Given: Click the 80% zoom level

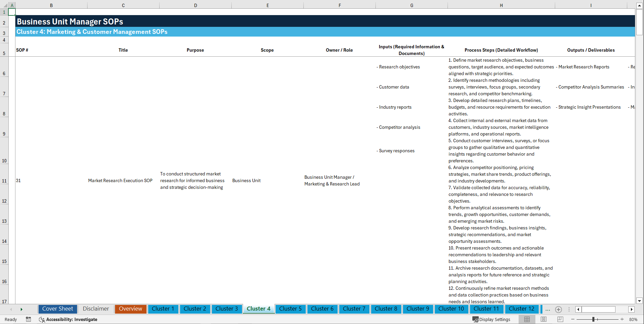Looking at the screenshot, I should tap(633, 319).
